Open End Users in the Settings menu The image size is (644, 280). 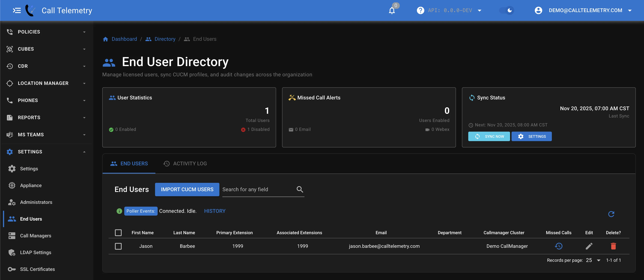pyautogui.click(x=31, y=219)
